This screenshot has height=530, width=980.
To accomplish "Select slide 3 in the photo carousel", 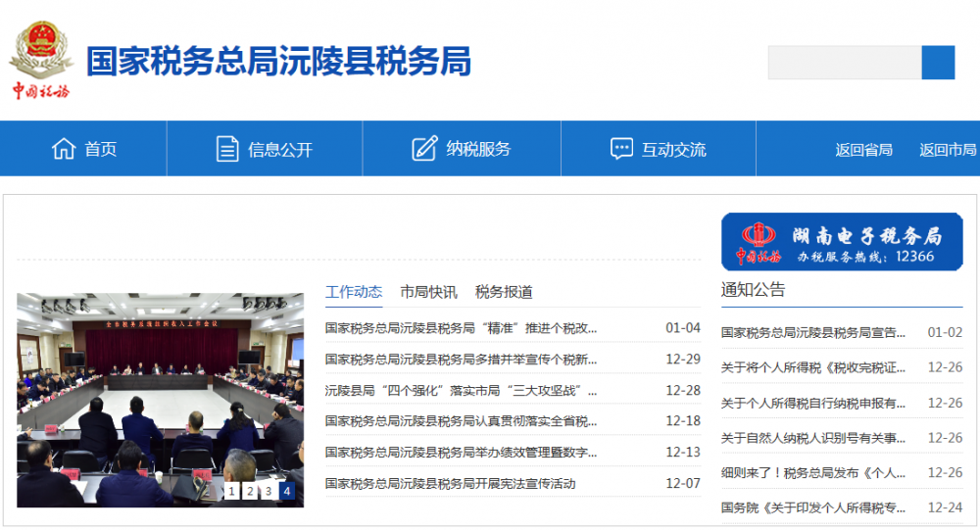I will [x=269, y=491].
